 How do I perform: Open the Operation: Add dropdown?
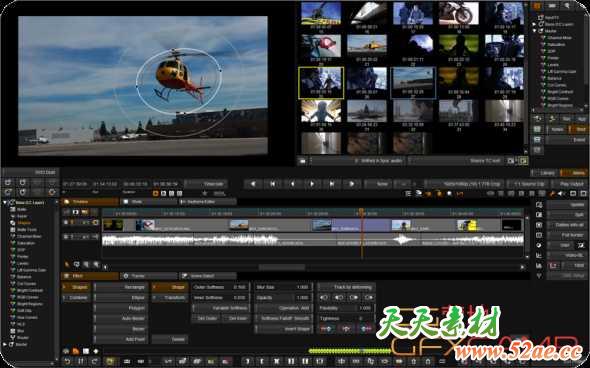284,308
